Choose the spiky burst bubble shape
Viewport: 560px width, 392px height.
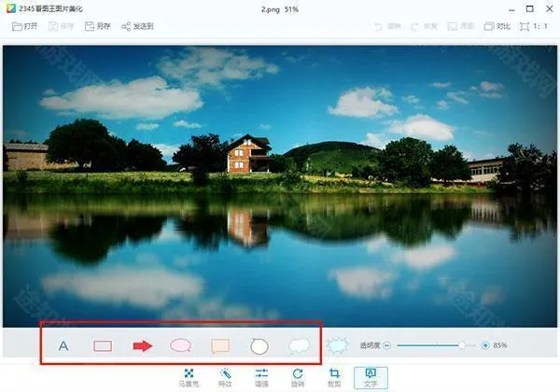[338, 345]
